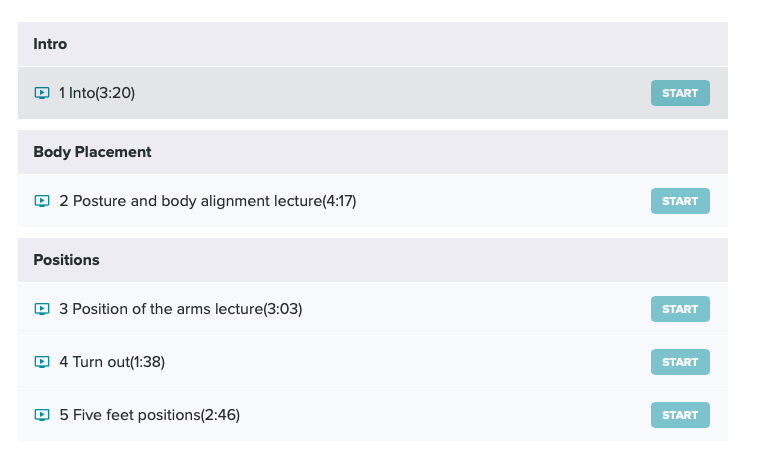Click the video icon beside 4 Turn out
The width and height of the screenshot is (760, 458).
click(42, 362)
